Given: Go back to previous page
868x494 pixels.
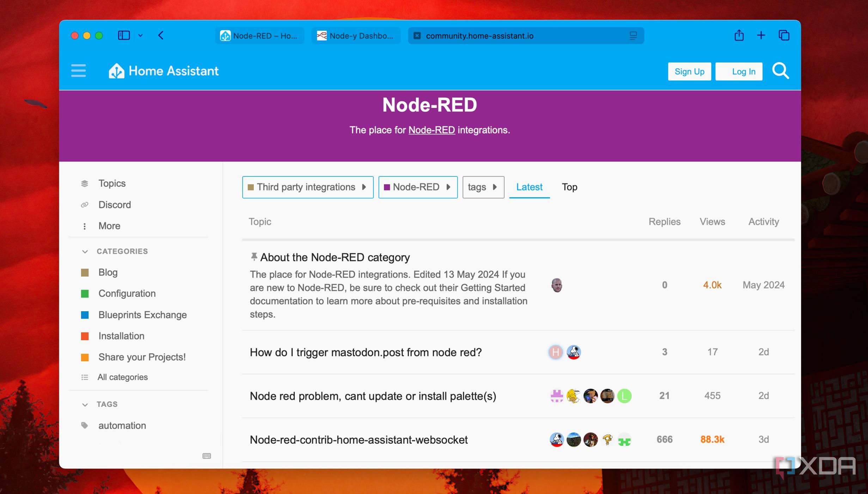Looking at the screenshot, I should (x=161, y=36).
